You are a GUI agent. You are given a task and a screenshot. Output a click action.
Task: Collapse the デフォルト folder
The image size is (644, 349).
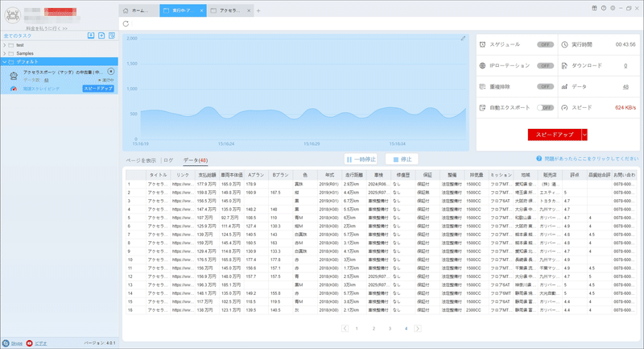pyautogui.click(x=5, y=62)
